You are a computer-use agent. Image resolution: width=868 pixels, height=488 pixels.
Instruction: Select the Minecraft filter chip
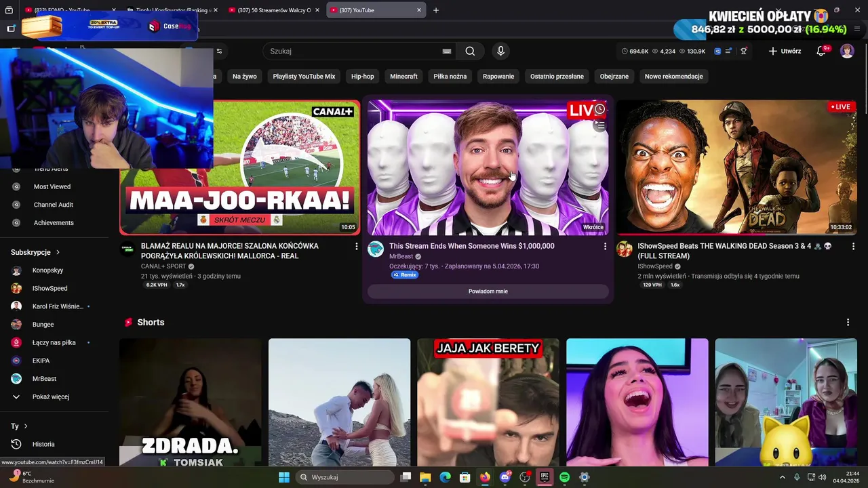403,77
